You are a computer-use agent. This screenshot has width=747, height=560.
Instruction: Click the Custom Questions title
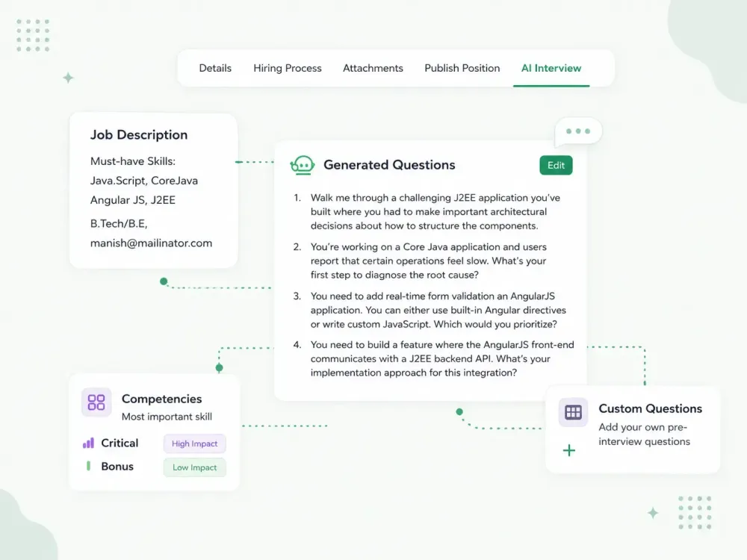[x=651, y=408]
